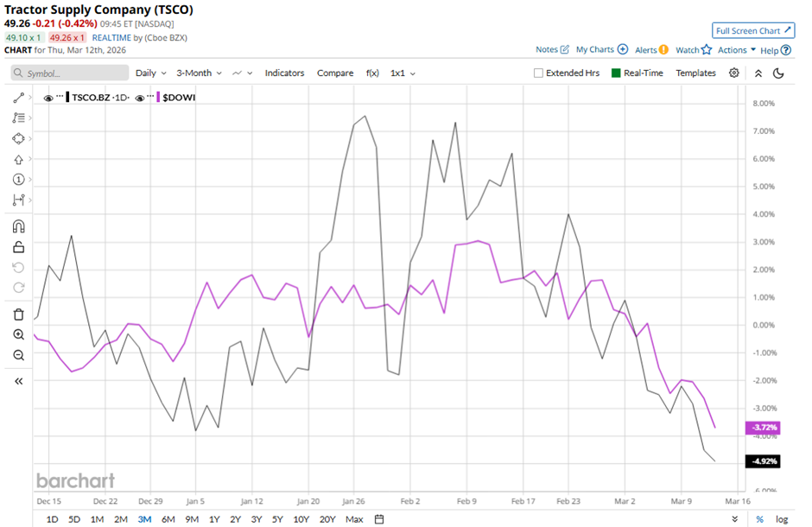Open TSCO.BZ series options dots
The height and width of the screenshot is (527, 812).
pos(60,97)
